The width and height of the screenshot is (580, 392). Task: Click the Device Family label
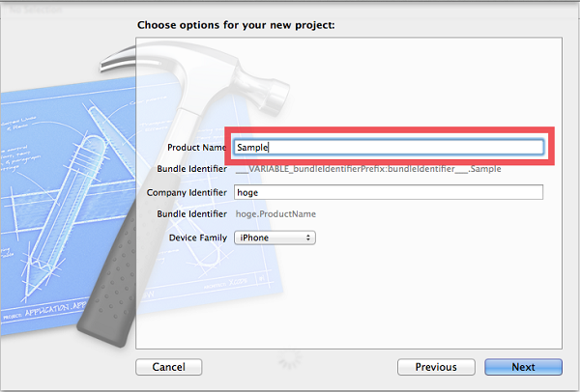pos(198,238)
